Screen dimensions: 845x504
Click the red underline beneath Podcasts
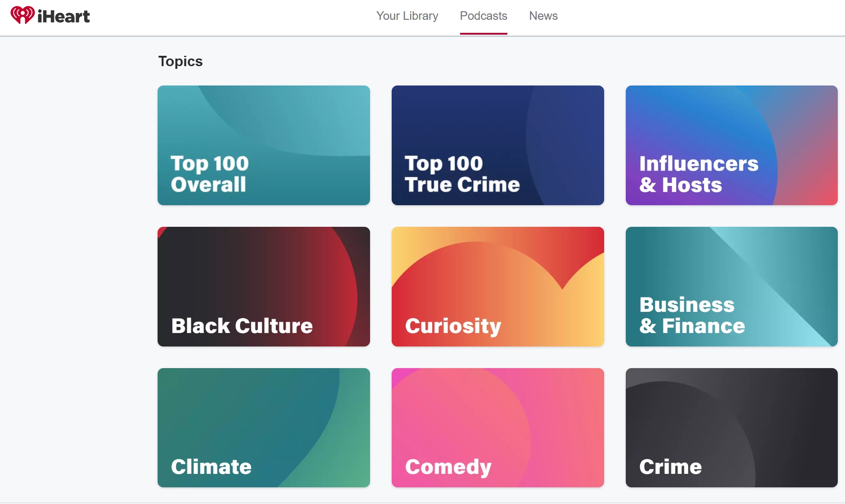(484, 34)
